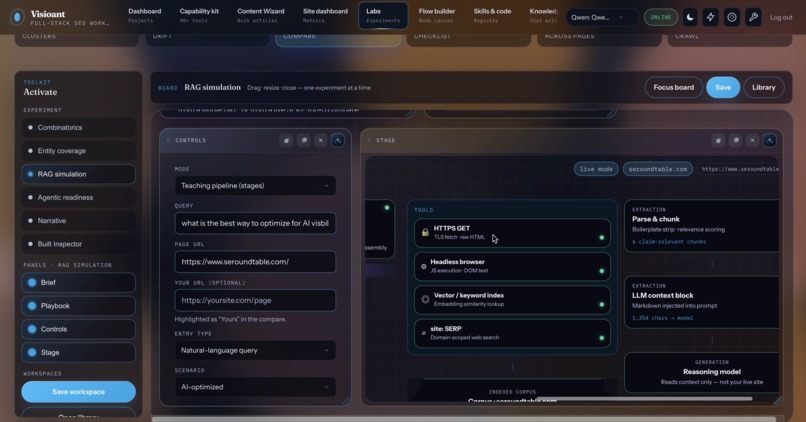This screenshot has width=806, height=422.
Task: Select the Labs tab
Action: click(383, 15)
